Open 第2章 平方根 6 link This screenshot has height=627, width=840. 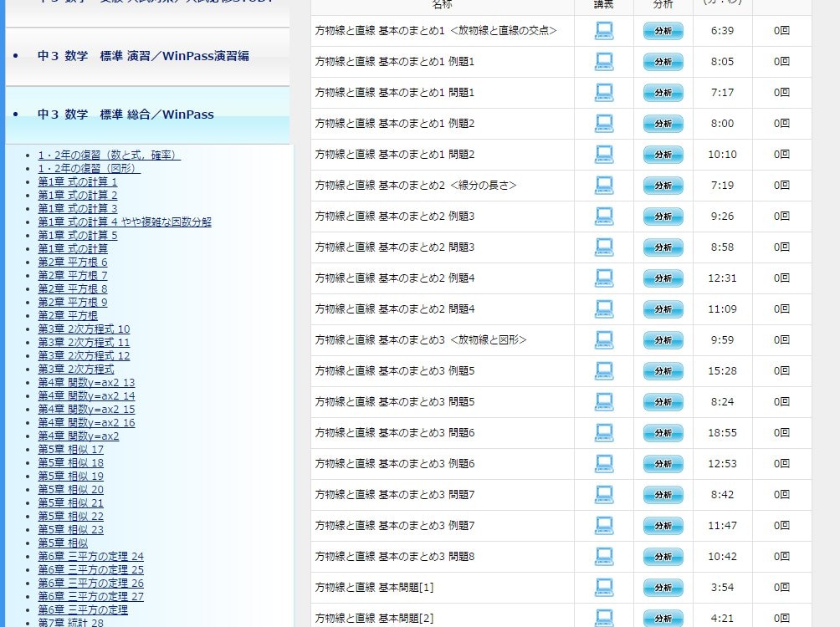click(x=72, y=263)
